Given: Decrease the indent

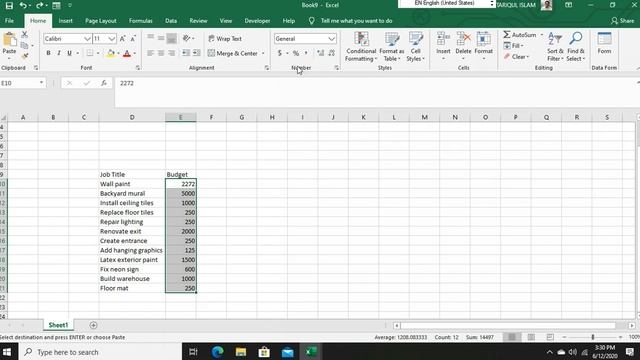Looking at the screenshot, I should [x=186, y=53].
